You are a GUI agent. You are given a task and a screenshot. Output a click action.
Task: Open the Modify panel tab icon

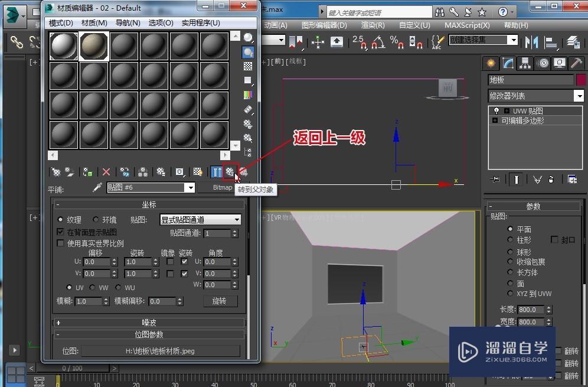pyautogui.click(x=507, y=63)
